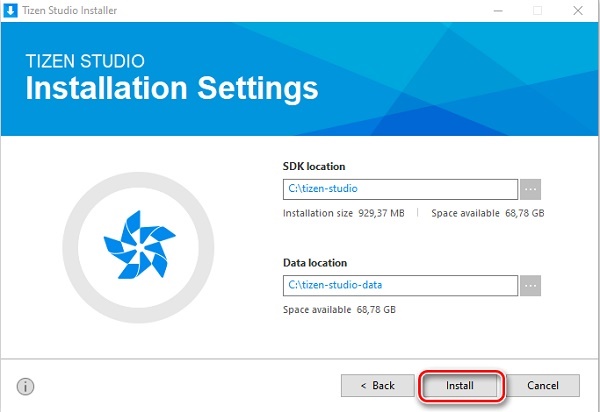Screen dimensions: 600x412
Task: Click the Tizen pinwheel logo
Action: [x=139, y=245]
